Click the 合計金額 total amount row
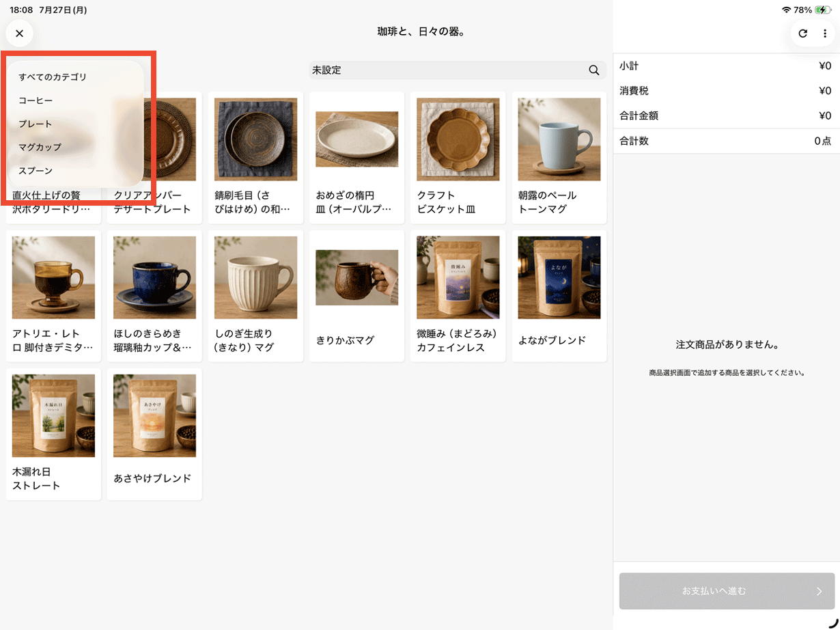 (x=726, y=115)
